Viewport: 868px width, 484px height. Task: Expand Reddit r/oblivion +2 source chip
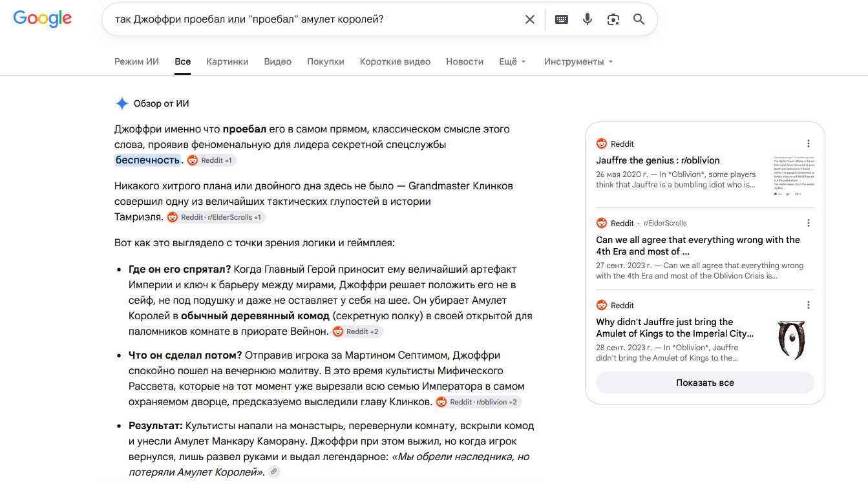pos(478,402)
